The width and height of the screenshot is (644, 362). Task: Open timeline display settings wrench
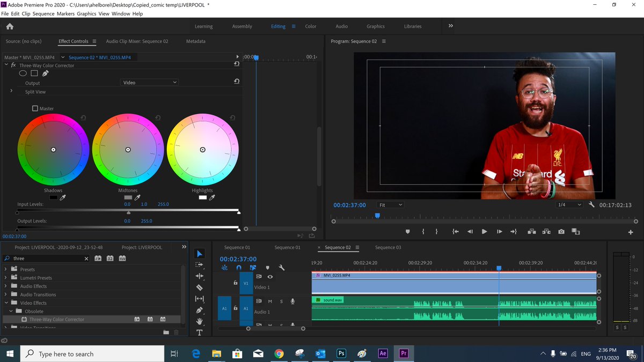click(x=281, y=268)
